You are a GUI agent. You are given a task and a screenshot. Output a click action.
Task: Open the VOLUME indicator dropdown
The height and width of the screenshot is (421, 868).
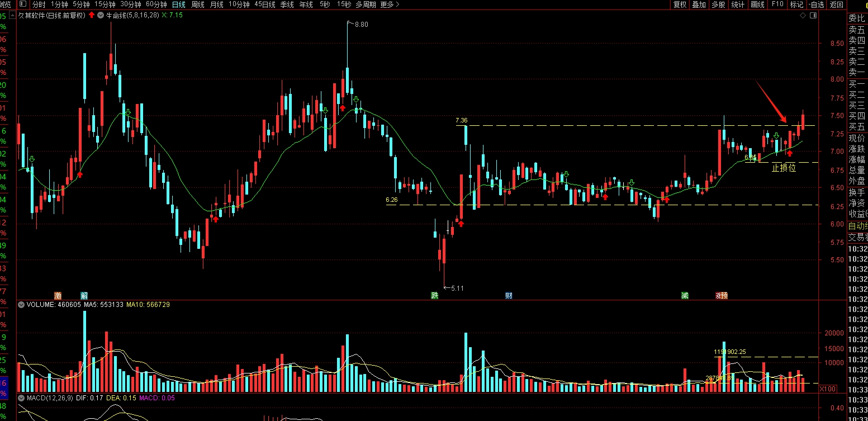point(21,305)
